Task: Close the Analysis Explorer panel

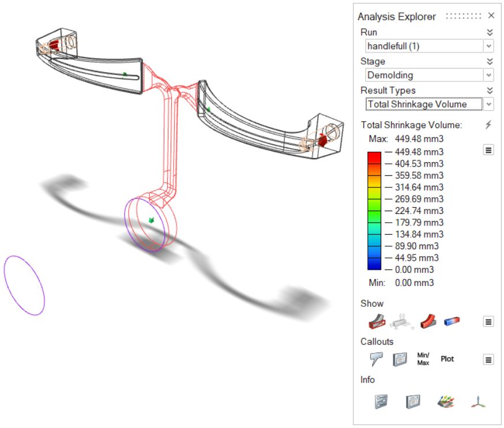Action: (491, 16)
